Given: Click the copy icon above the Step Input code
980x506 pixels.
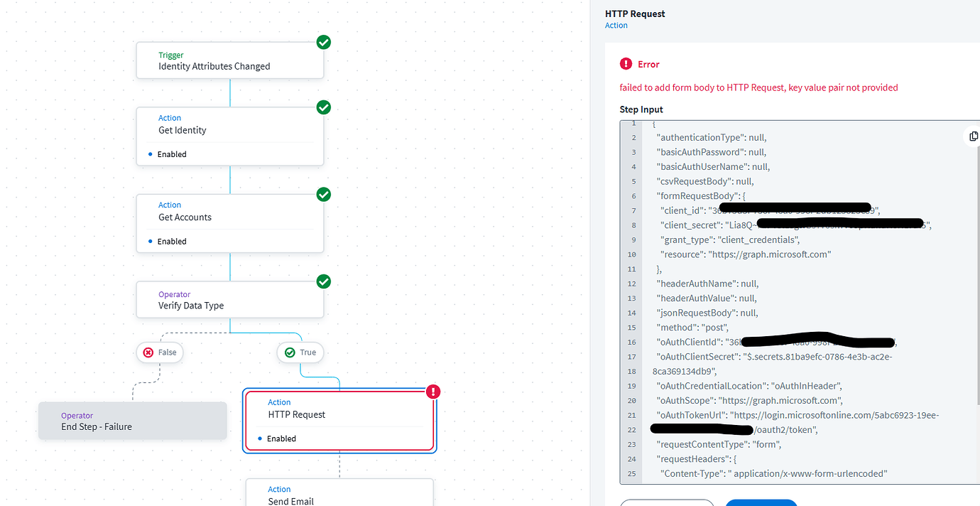Looking at the screenshot, I should [973, 136].
